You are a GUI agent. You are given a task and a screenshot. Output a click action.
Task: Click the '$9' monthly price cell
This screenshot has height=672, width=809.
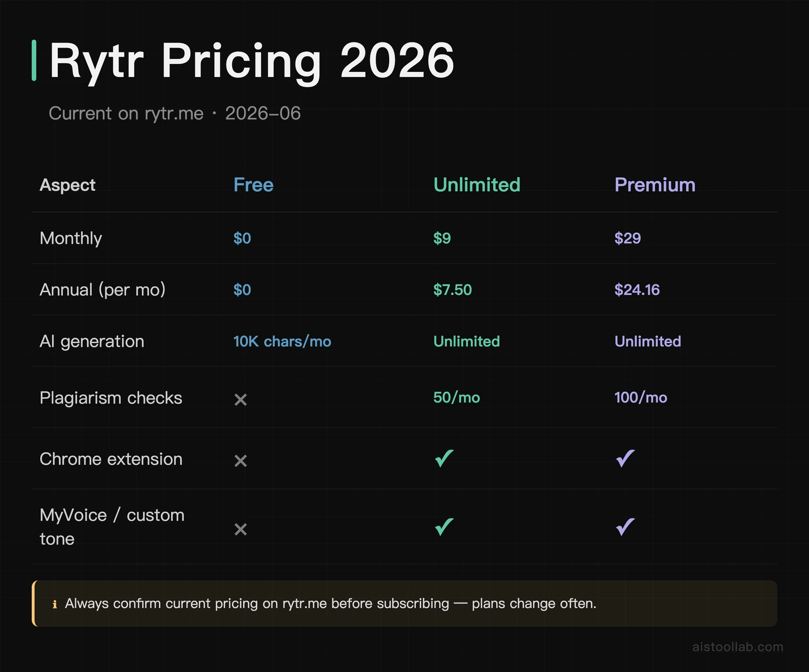click(x=442, y=238)
